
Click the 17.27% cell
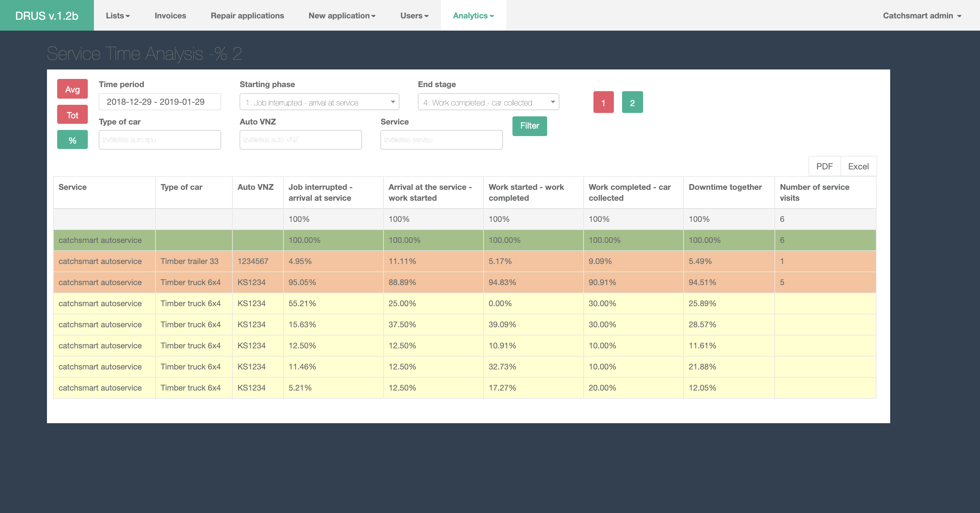click(533, 388)
